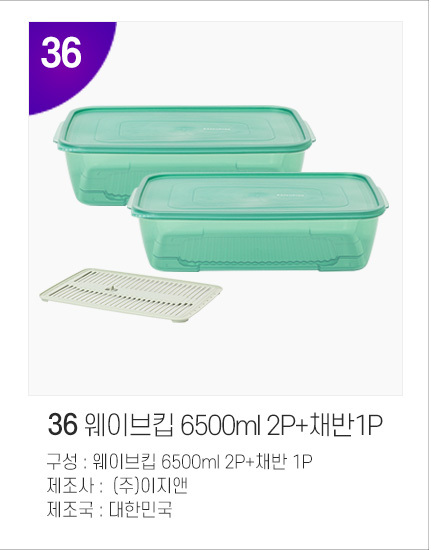
Task: Click the tray's foot at lower edge
Action: pos(181,320)
